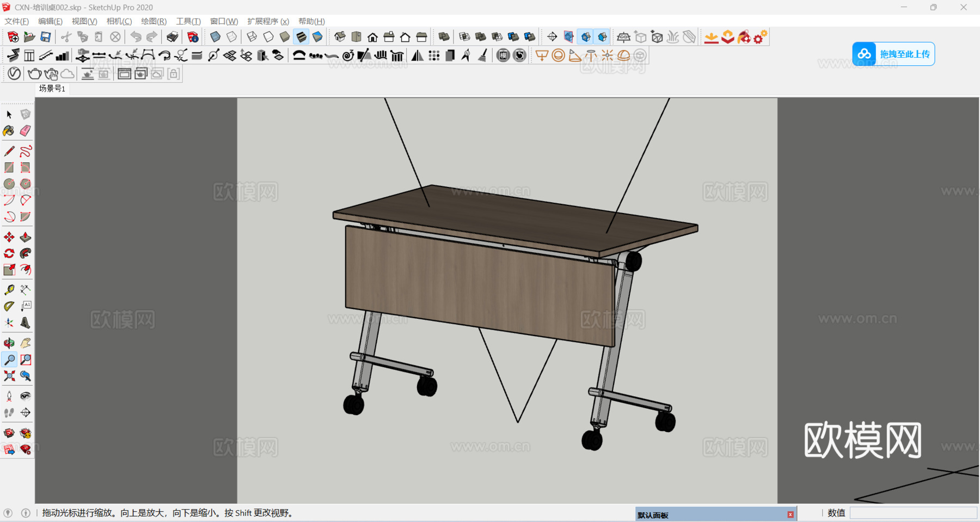Open the 窗口(W) menu

tap(224, 21)
